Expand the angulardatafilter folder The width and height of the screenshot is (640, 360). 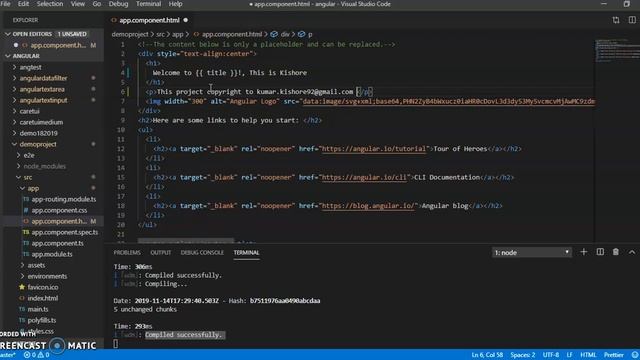coord(43,78)
